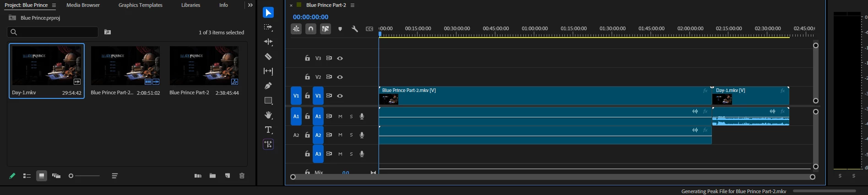Select the Selection tool arrow
868x195 pixels.
[268, 12]
